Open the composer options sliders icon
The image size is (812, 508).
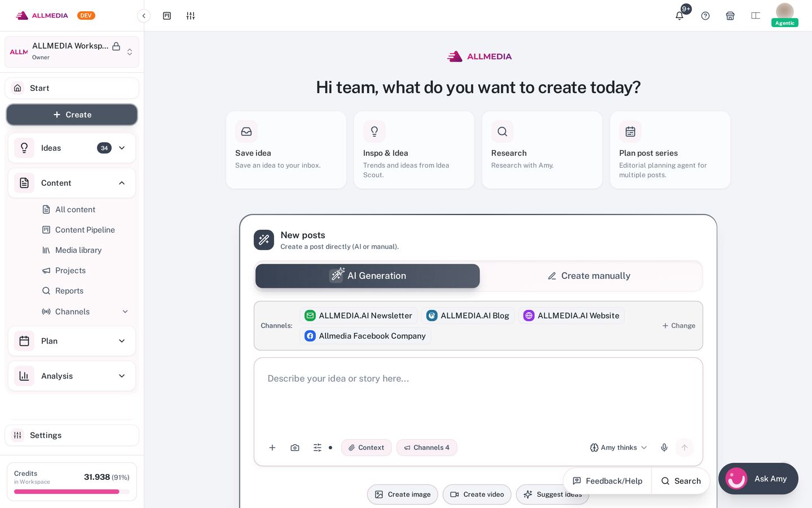(x=317, y=448)
